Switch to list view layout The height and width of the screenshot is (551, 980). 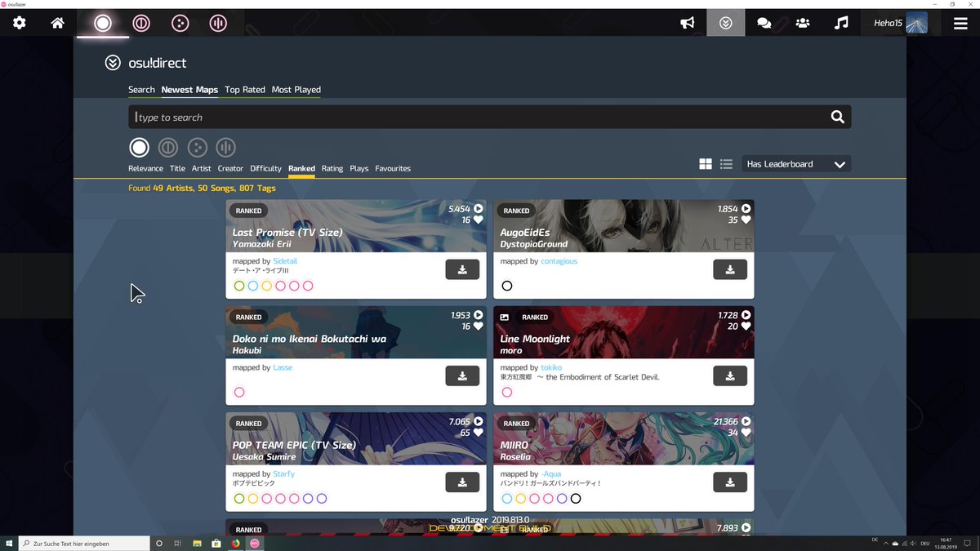click(x=726, y=164)
